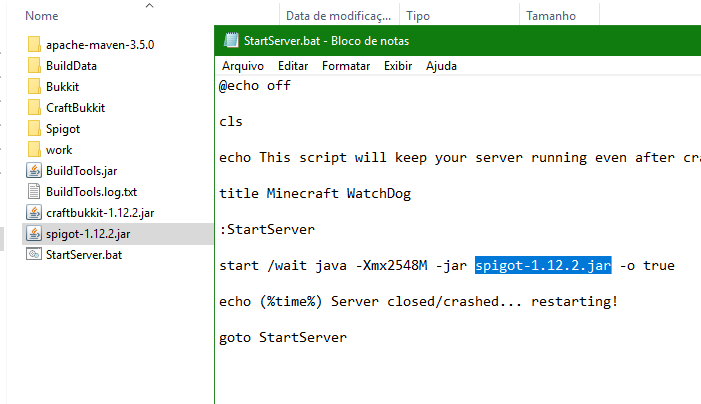Click the highlighted spigot-1.12.2.jar text in Notepad

point(543,265)
